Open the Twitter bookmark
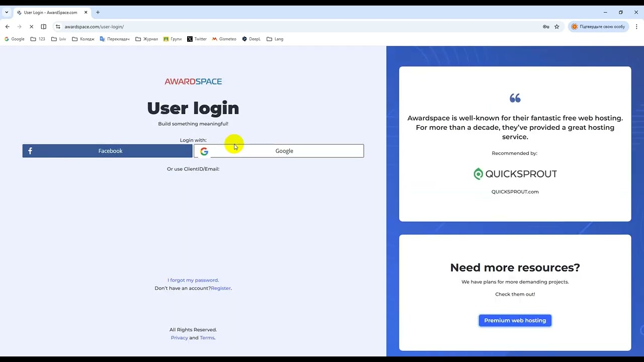 (197, 39)
